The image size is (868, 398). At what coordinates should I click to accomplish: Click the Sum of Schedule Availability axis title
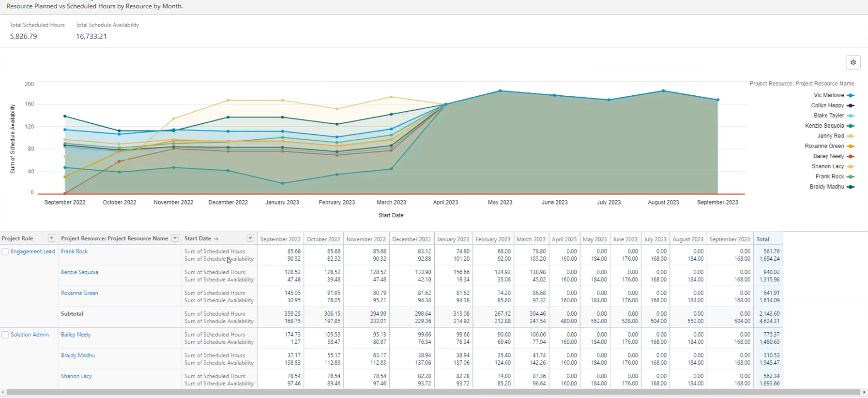(13, 139)
